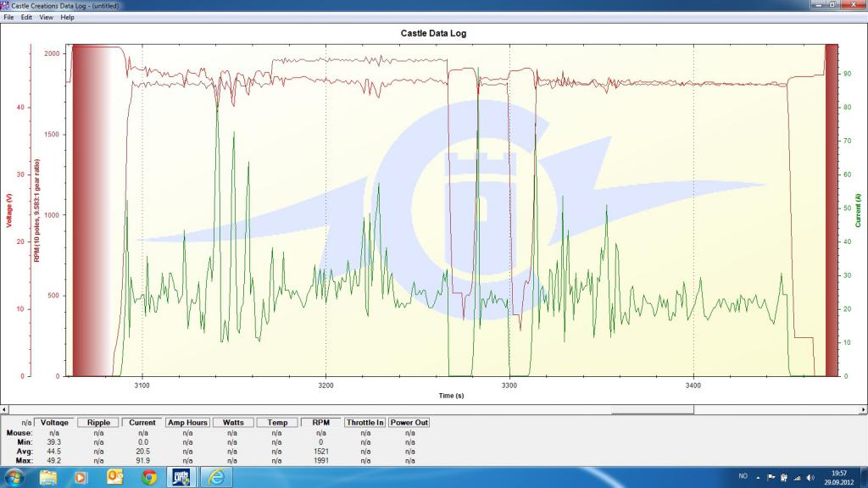This screenshot has height=488, width=868.
Task: Show the Throttle In data series
Action: click(x=365, y=422)
